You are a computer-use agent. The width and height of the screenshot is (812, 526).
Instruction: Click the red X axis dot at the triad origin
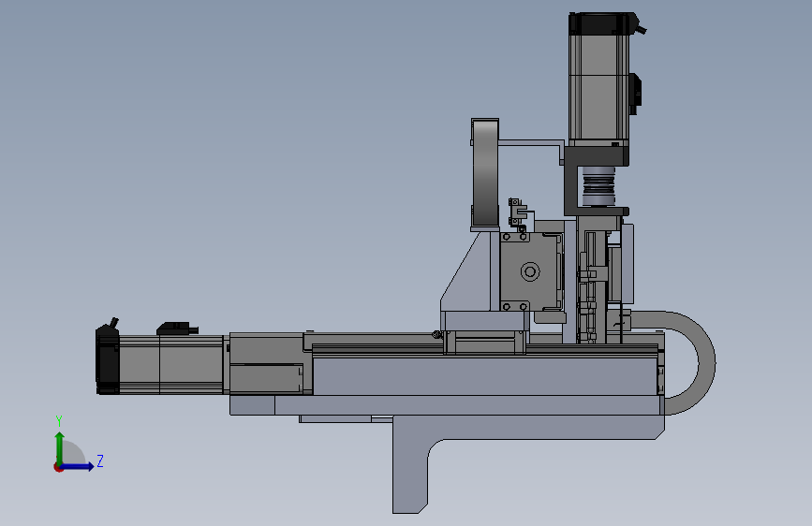tap(58, 467)
